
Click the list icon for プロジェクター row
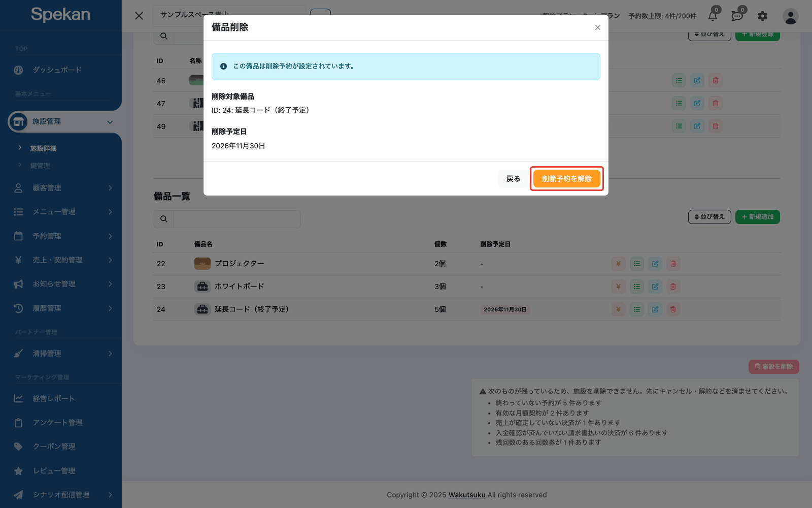636,264
